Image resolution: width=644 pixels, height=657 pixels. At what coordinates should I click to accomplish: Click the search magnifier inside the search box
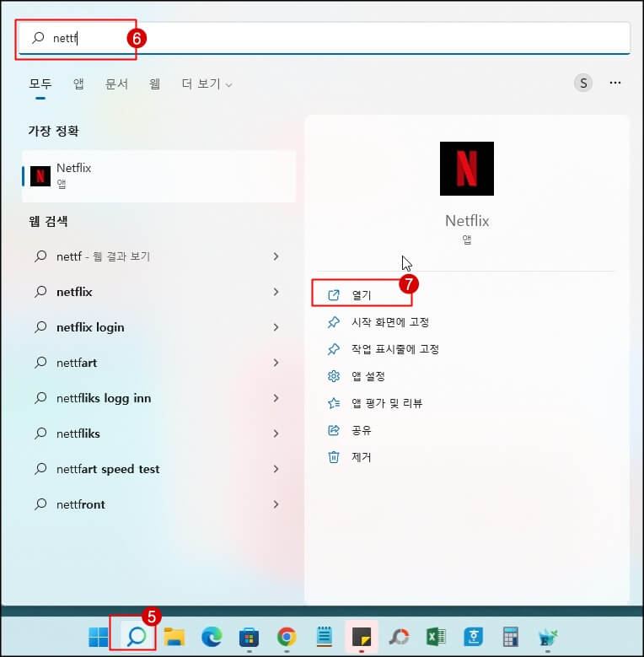(38, 38)
